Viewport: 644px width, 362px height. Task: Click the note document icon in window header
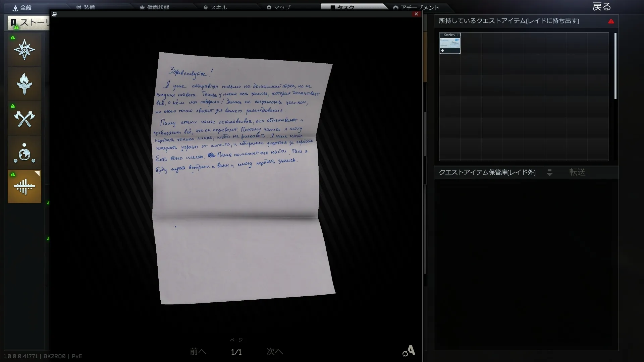(55, 14)
